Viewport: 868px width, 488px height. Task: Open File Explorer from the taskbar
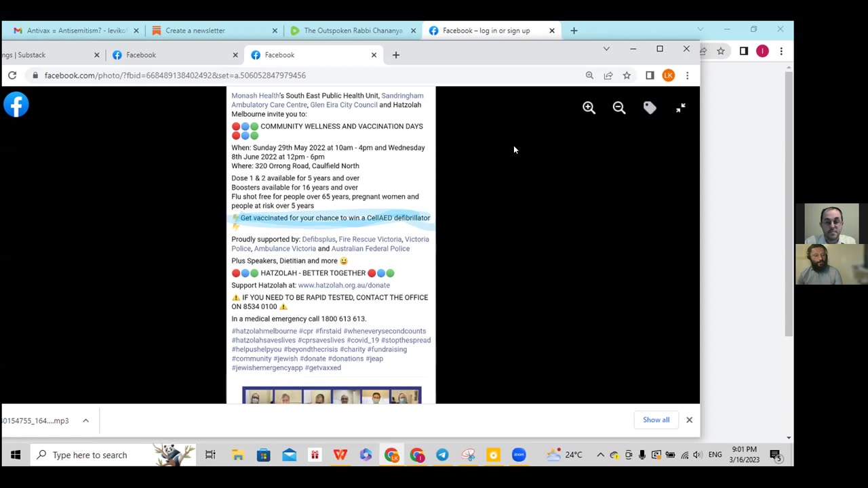[238, 455]
